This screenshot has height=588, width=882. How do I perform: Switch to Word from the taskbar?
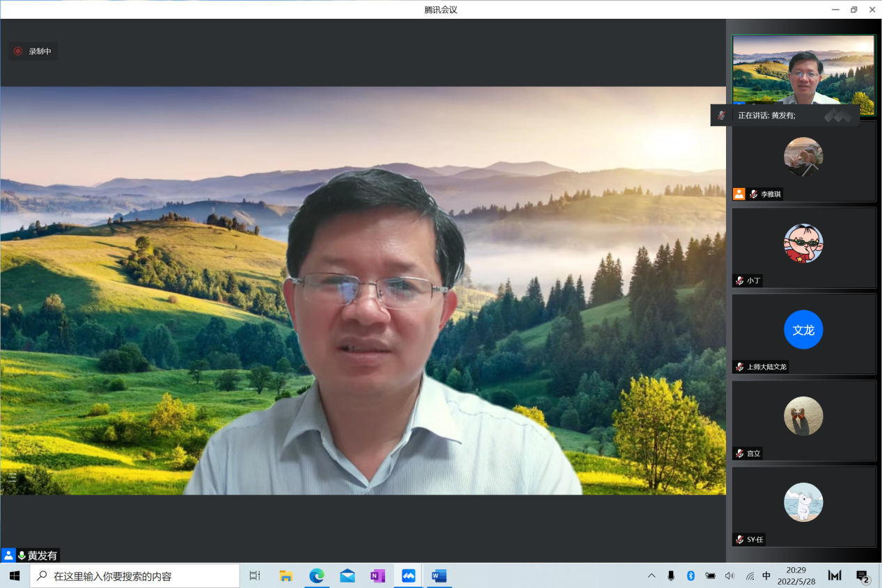click(439, 576)
